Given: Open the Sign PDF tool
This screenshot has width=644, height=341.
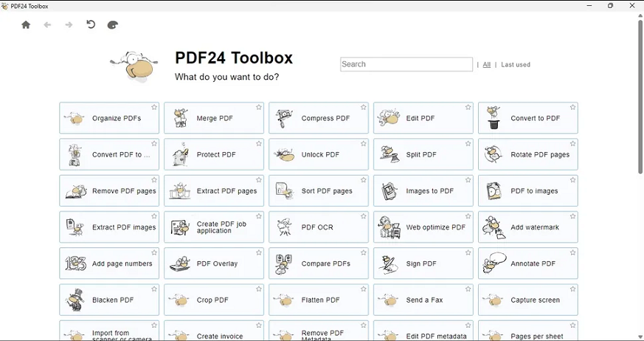Looking at the screenshot, I should pos(423,263).
